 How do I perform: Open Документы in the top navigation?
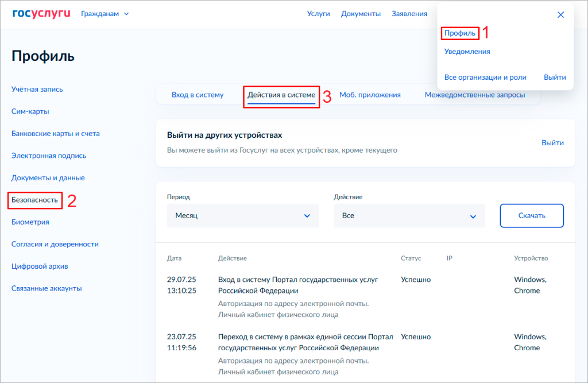click(x=361, y=14)
